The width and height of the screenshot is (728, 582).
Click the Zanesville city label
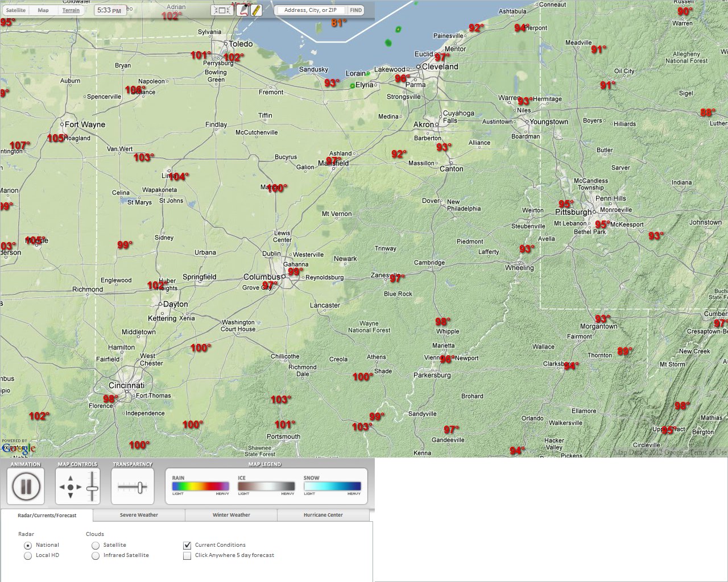pyautogui.click(x=385, y=275)
